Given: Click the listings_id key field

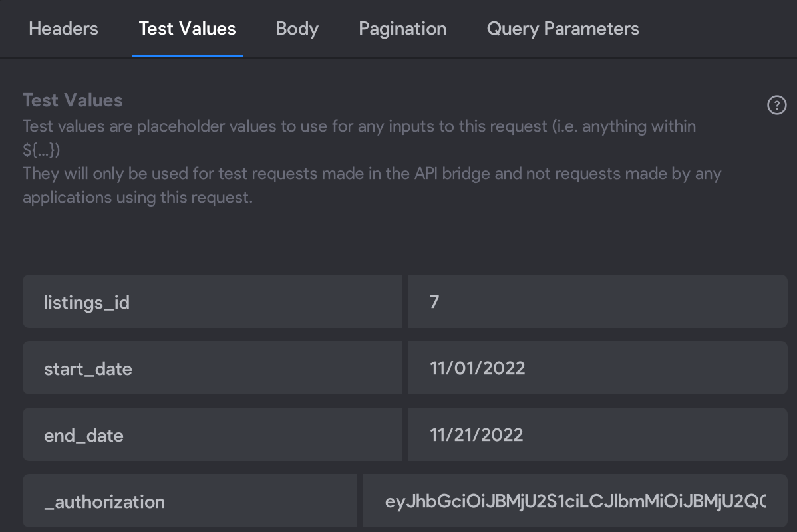Looking at the screenshot, I should click(x=212, y=301).
